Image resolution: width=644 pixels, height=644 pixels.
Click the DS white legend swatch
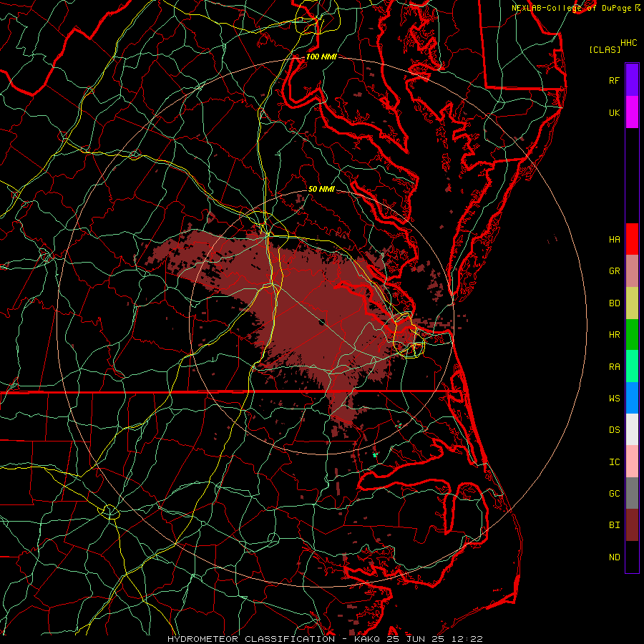(x=632, y=429)
